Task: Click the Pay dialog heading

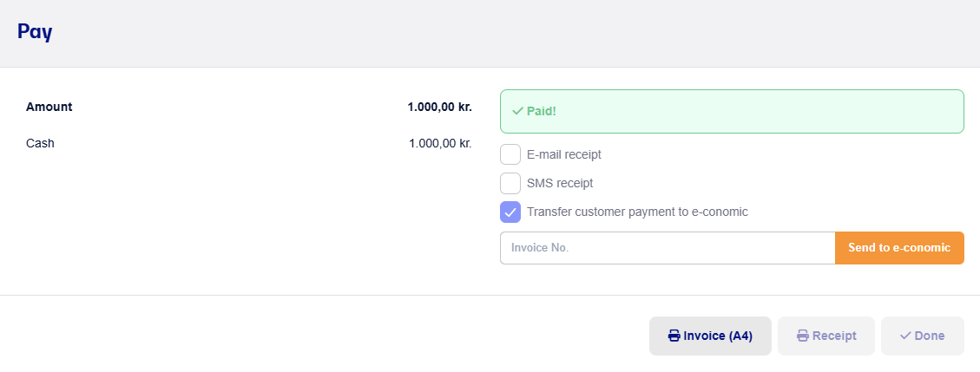Action: pos(35,32)
